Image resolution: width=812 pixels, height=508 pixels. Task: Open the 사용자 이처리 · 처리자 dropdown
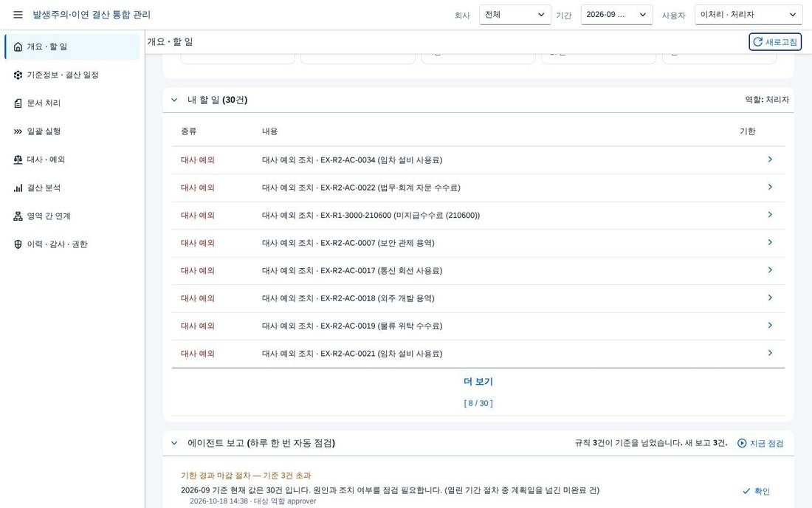pyautogui.click(x=749, y=15)
